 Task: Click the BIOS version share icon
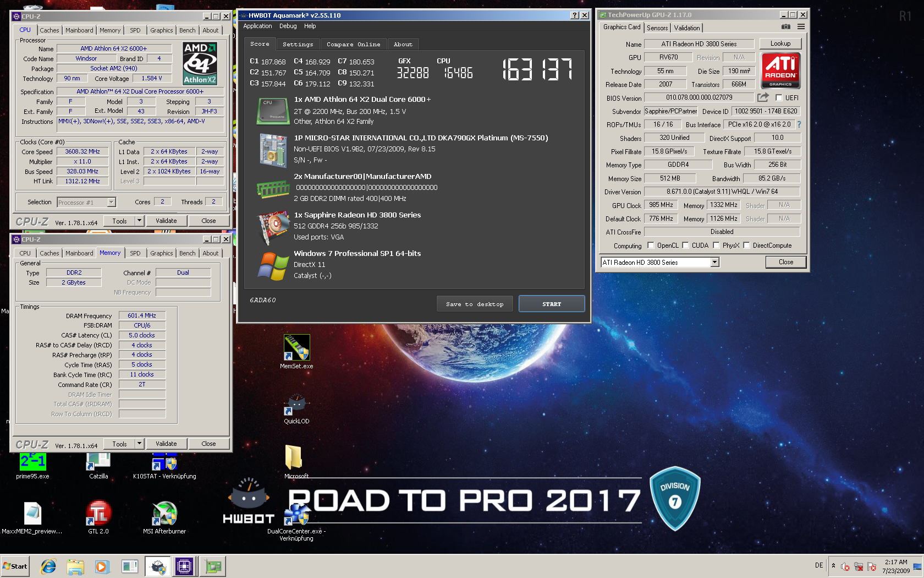[763, 97]
